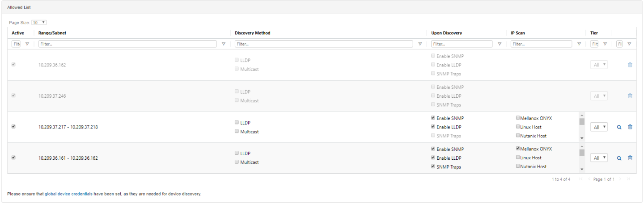
Task: Open the Discovery Method filter funnel icon
Action: [420, 44]
